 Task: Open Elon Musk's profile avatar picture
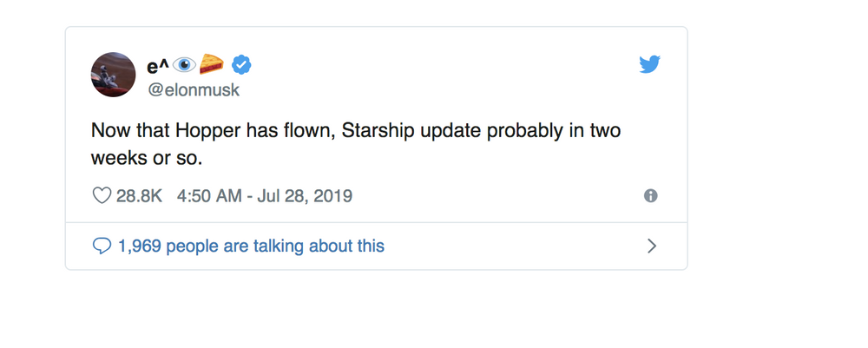tap(113, 75)
